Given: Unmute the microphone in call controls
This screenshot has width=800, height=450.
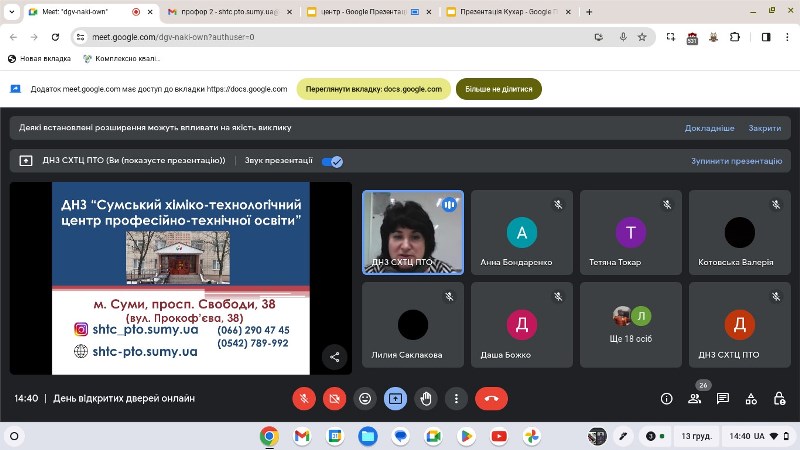Looking at the screenshot, I should (x=304, y=398).
